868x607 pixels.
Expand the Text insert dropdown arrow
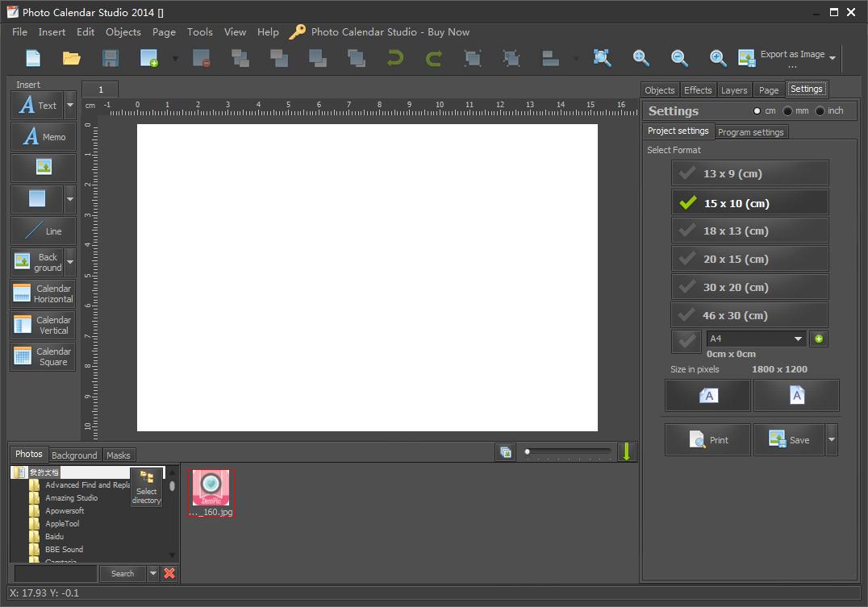pos(70,106)
